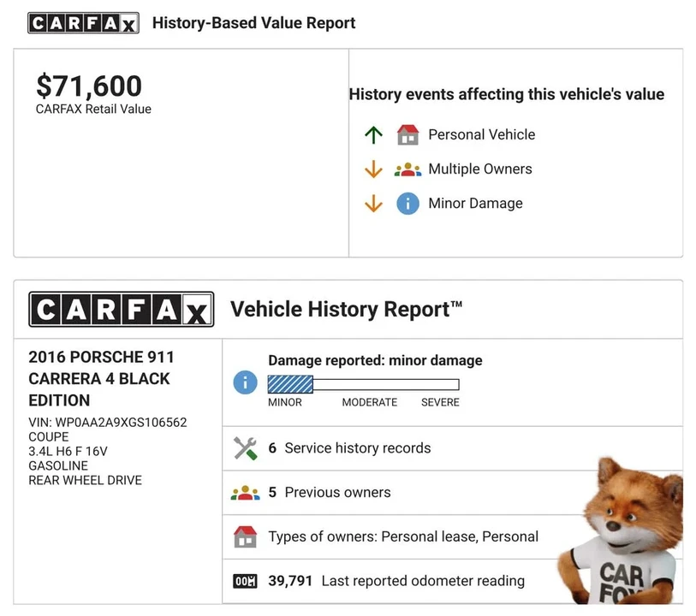Image resolution: width=696 pixels, height=616 pixels.
Task: Click the Personal Vehicle text
Action: [482, 135]
